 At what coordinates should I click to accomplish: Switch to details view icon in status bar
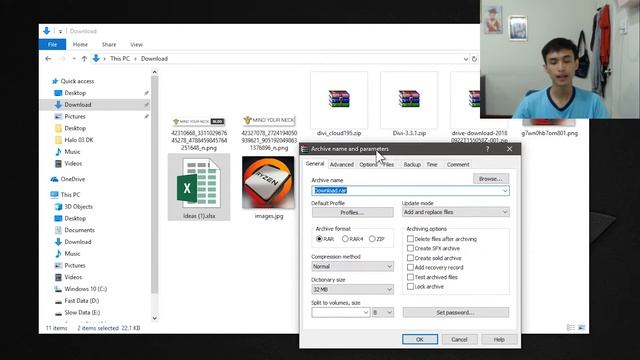click(x=571, y=328)
